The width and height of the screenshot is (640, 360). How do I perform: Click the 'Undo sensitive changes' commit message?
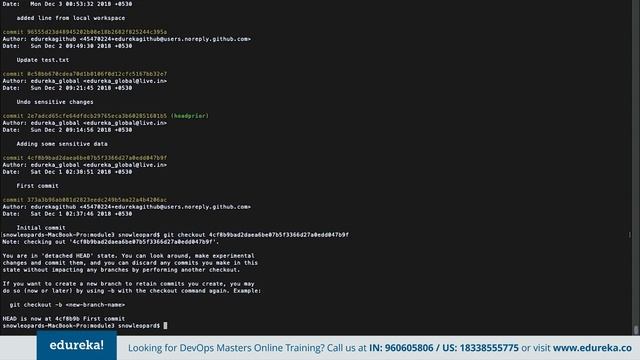tap(55, 102)
